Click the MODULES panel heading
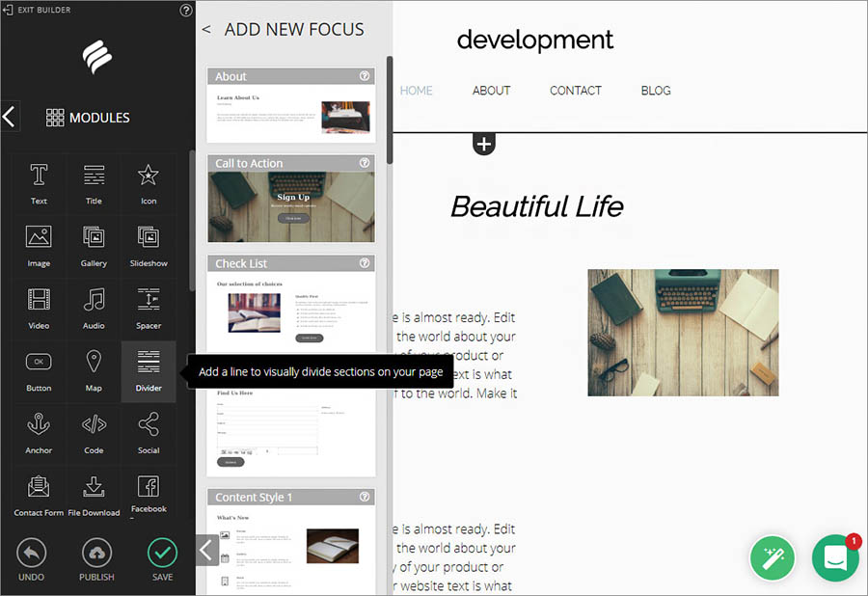Screen dimensions: 868x596 pyautogui.click(x=88, y=118)
